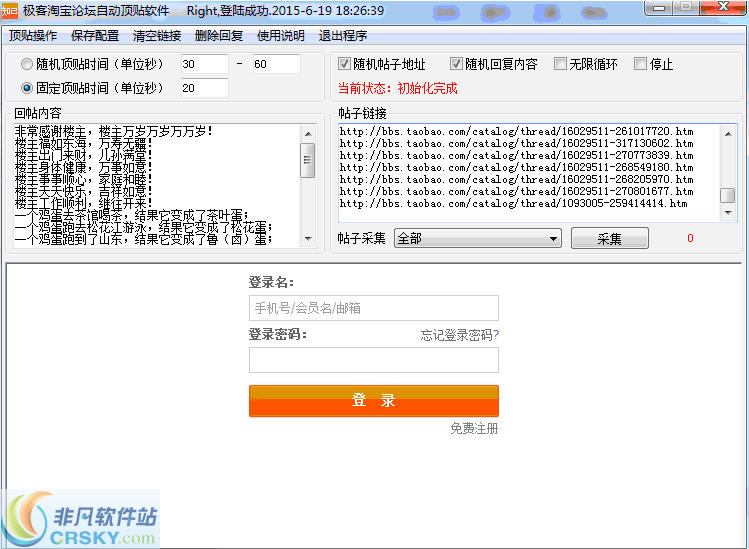Image resolution: width=749 pixels, height=549 pixels.
Task: Click the status text 当前状态: 初始化完成
Action: (397, 88)
